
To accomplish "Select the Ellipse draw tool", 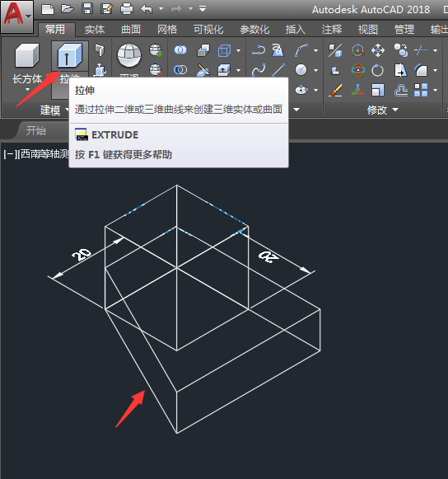I will point(301,90).
